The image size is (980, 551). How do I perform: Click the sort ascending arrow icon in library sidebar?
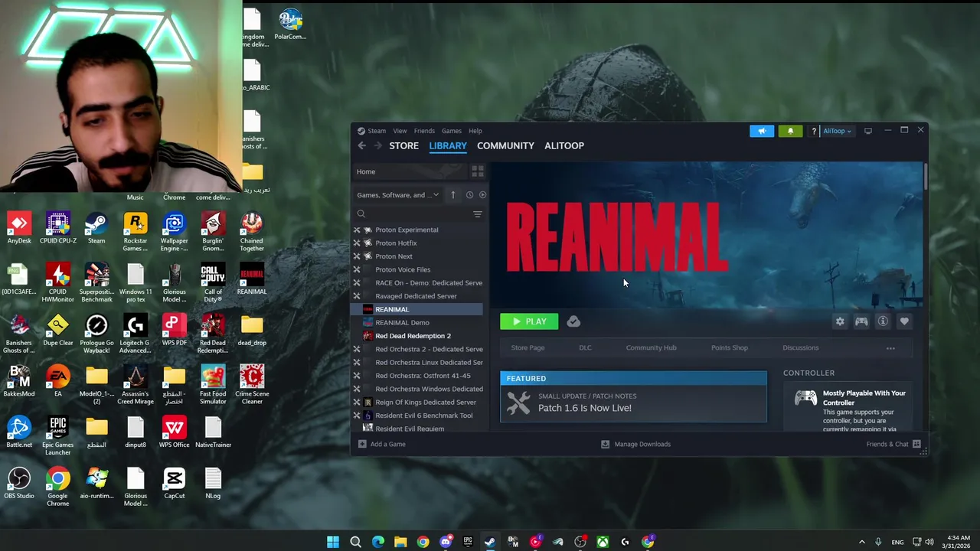(x=452, y=195)
